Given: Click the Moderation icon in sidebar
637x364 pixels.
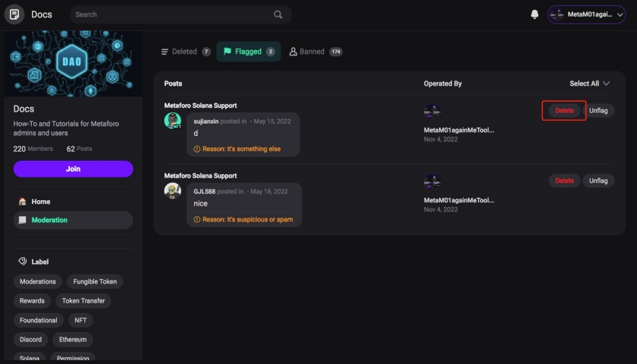Looking at the screenshot, I should tap(22, 220).
